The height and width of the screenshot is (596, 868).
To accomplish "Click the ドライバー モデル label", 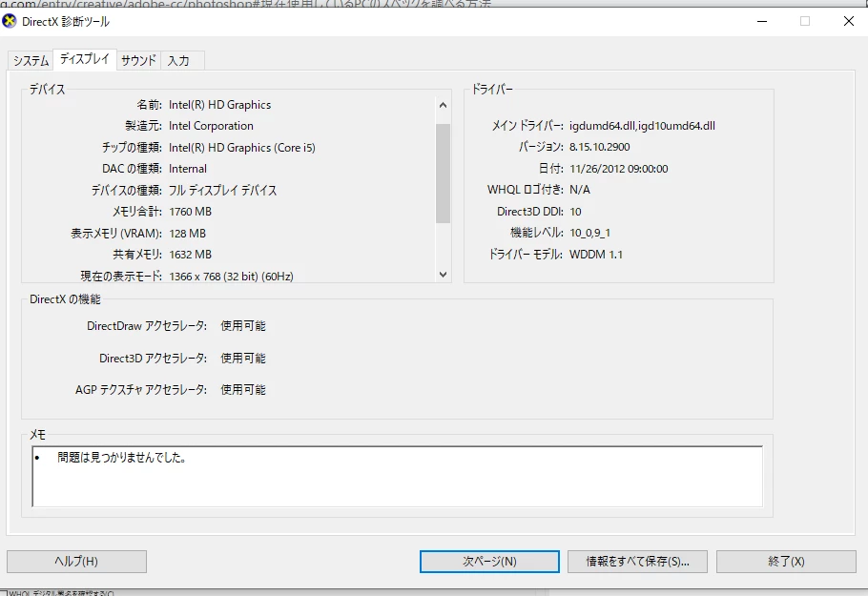I will click(x=526, y=255).
